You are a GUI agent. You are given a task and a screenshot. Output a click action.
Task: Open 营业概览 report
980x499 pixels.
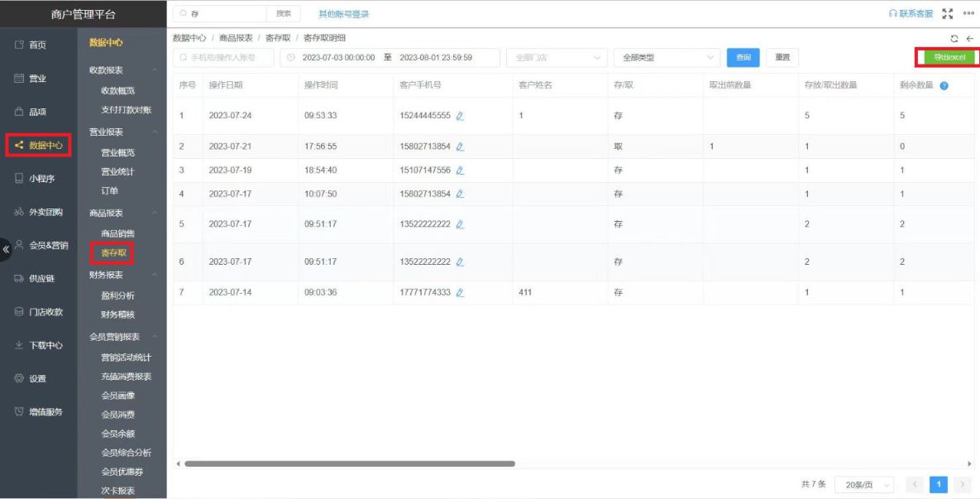tap(118, 152)
